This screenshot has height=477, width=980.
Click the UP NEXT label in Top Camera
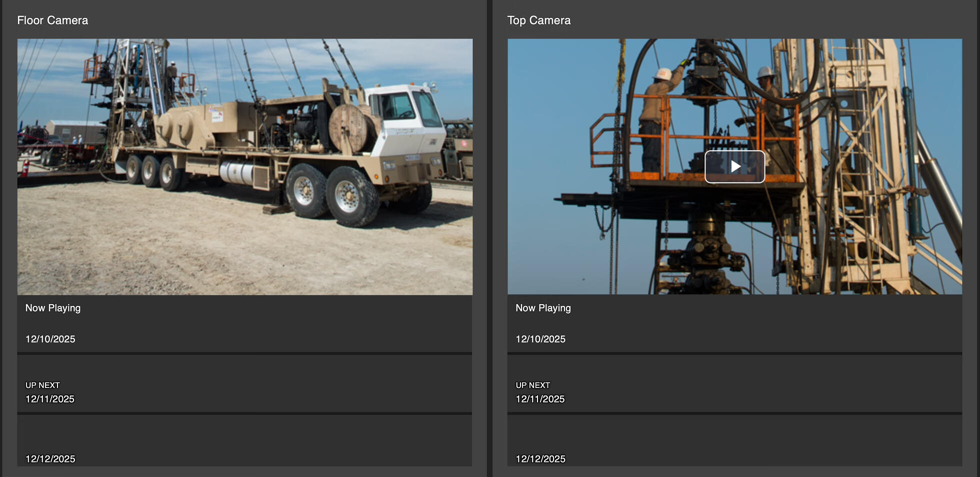pyautogui.click(x=532, y=385)
